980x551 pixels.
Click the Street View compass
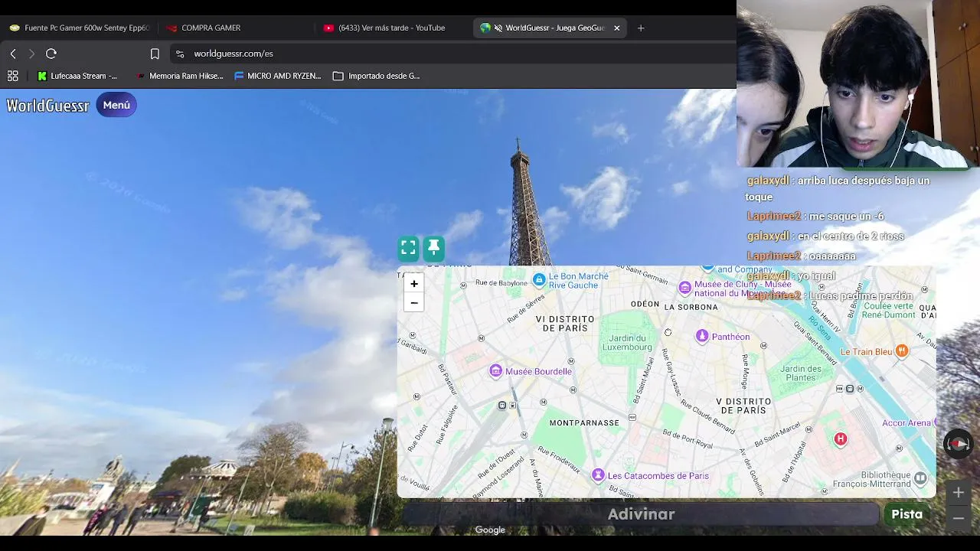coord(958,444)
